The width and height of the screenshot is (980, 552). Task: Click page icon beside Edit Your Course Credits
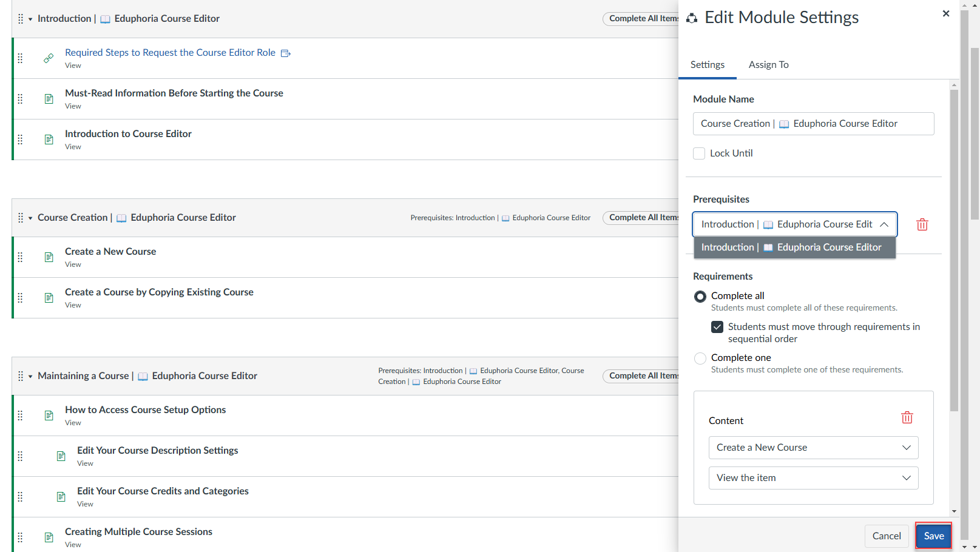(61, 497)
